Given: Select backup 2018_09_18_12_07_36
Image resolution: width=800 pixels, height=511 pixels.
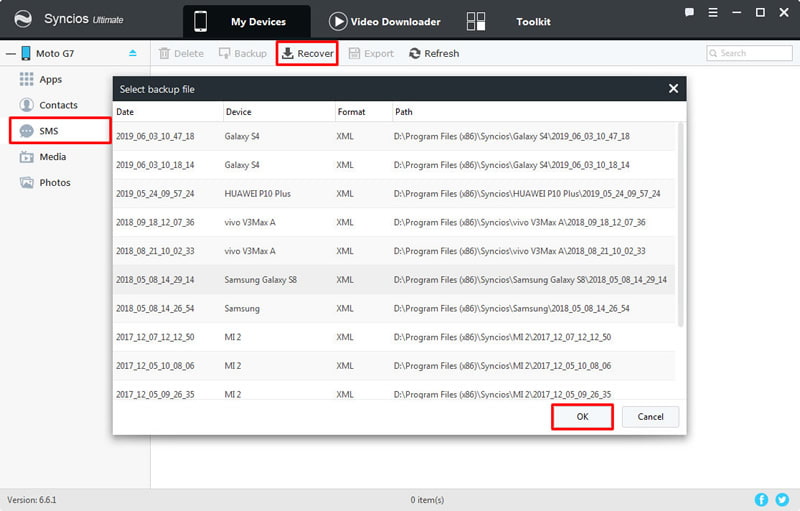Looking at the screenshot, I should (x=394, y=222).
